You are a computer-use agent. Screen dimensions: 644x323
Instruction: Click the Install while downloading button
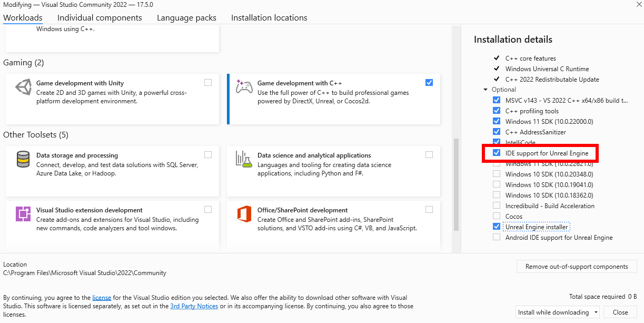(x=553, y=312)
